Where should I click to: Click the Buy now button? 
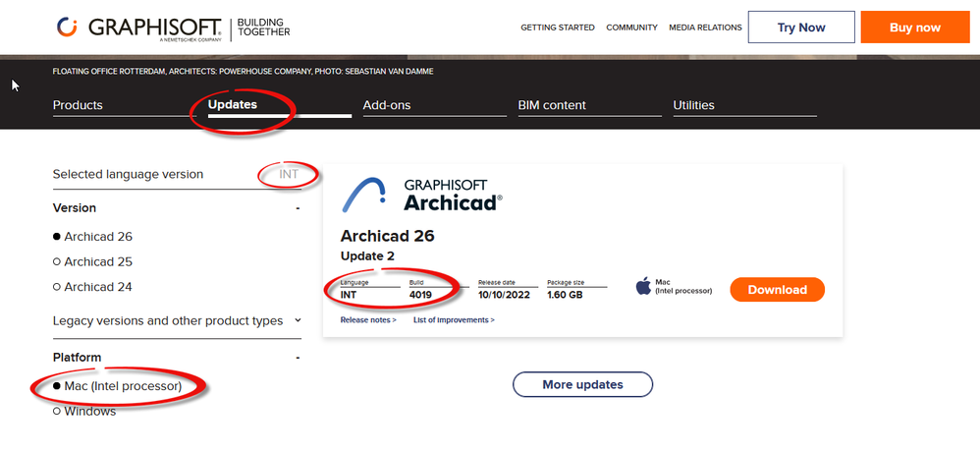click(x=915, y=28)
